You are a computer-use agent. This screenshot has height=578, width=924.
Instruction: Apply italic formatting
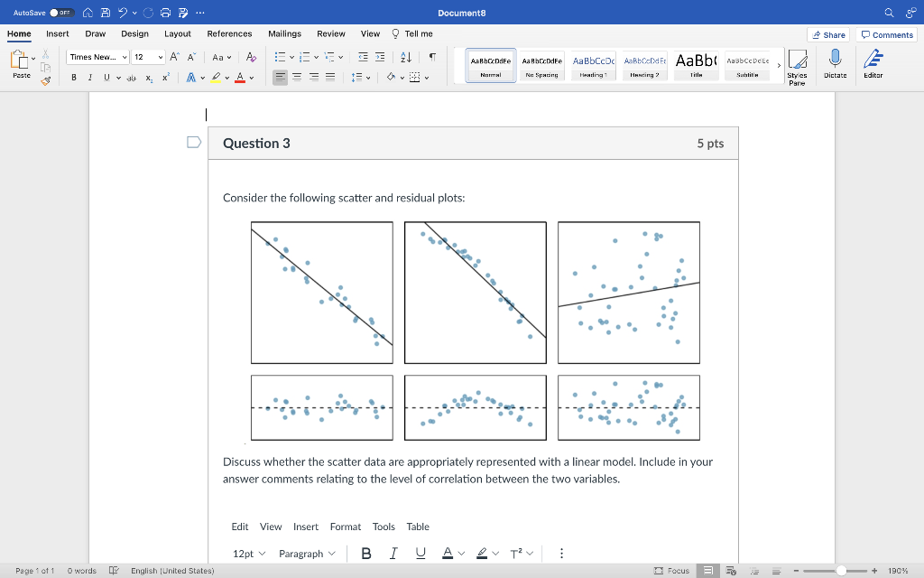click(89, 78)
